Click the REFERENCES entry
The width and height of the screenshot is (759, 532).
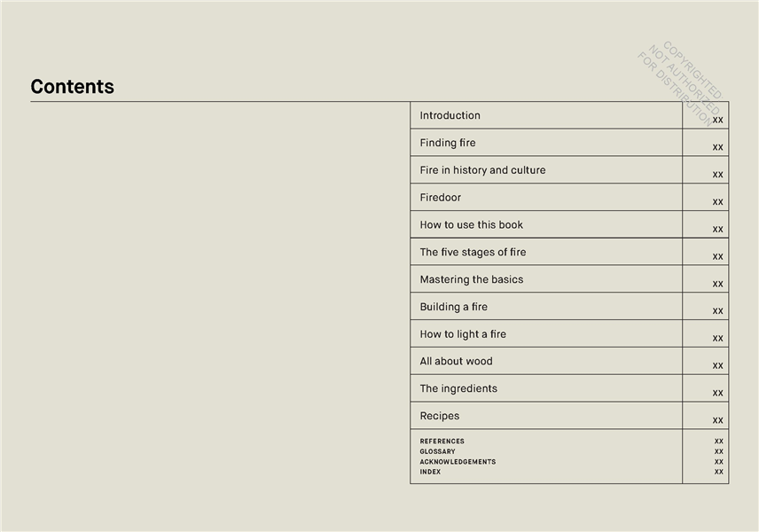(442, 441)
